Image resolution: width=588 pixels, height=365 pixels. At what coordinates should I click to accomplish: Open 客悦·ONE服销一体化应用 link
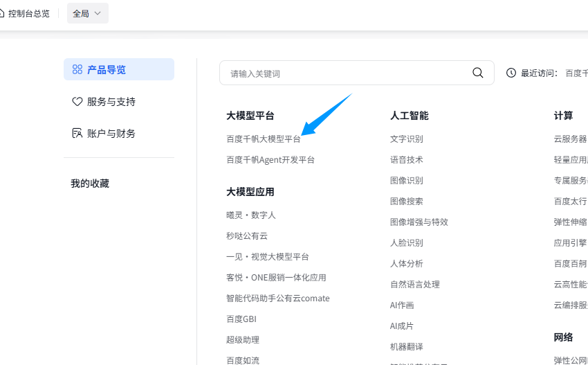276,277
